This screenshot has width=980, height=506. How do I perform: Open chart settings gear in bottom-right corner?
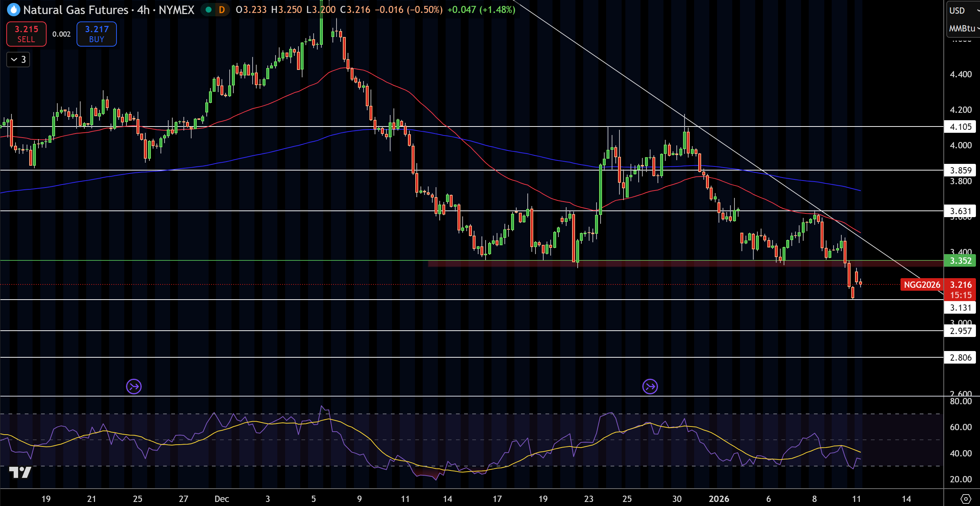tap(966, 498)
